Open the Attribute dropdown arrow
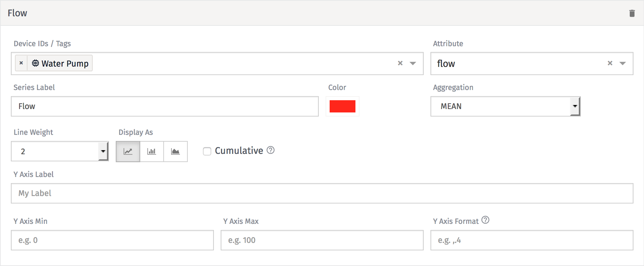The width and height of the screenshot is (644, 266). point(623,64)
